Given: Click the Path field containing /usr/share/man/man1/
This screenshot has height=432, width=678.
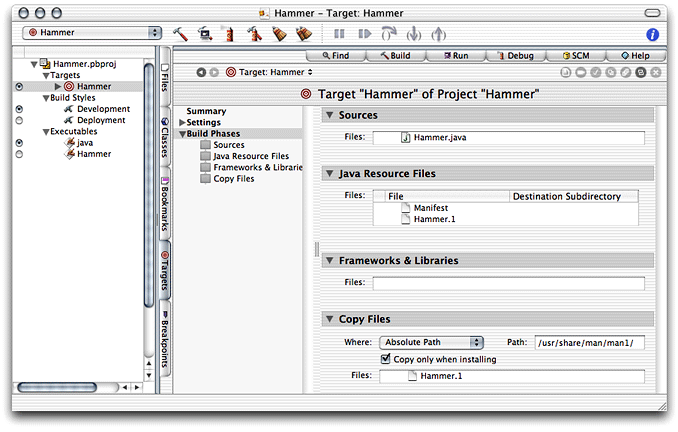Looking at the screenshot, I should [x=590, y=343].
